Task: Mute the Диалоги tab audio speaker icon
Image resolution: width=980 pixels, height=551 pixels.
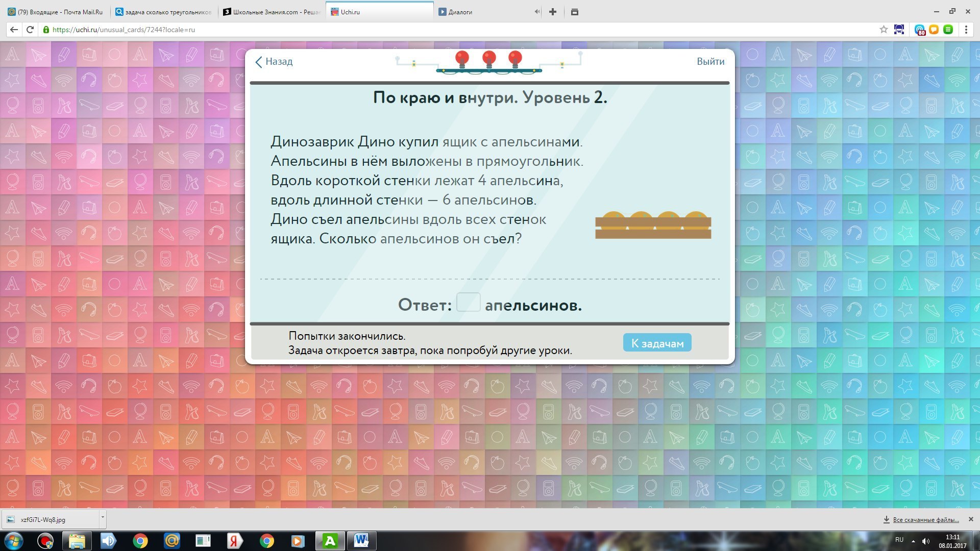Action: point(537,12)
